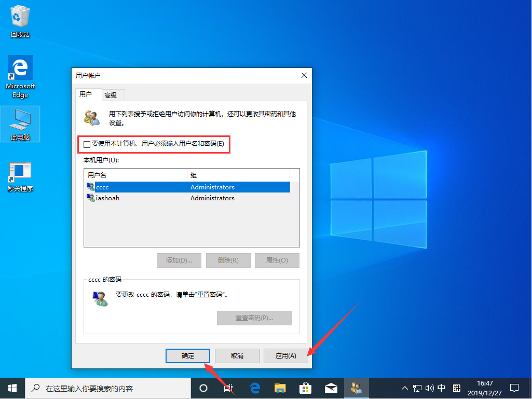The image size is (532, 399).
Task: Open the 秒关程序 desktop shortcut
Action: [x=20, y=171]
